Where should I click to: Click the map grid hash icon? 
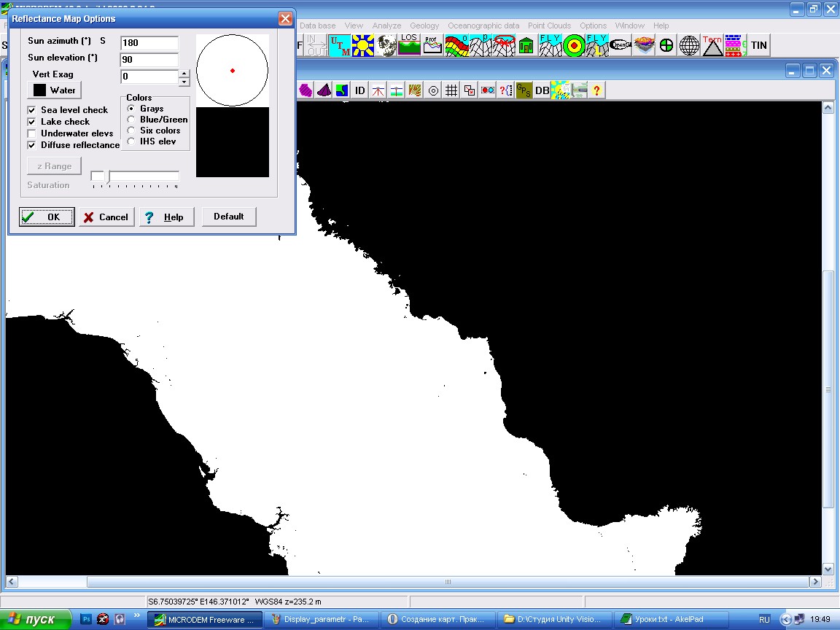451,90
